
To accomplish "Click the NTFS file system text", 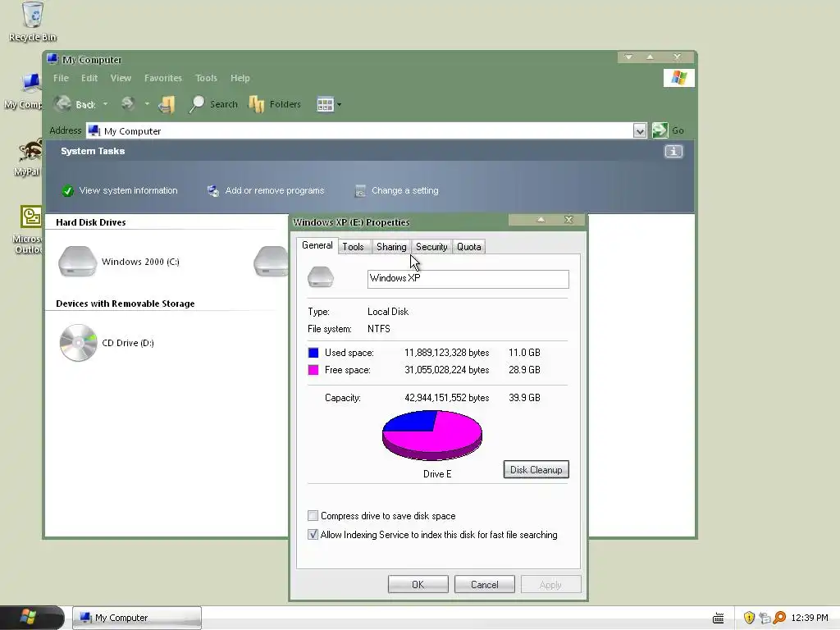I will pos(379,329).
